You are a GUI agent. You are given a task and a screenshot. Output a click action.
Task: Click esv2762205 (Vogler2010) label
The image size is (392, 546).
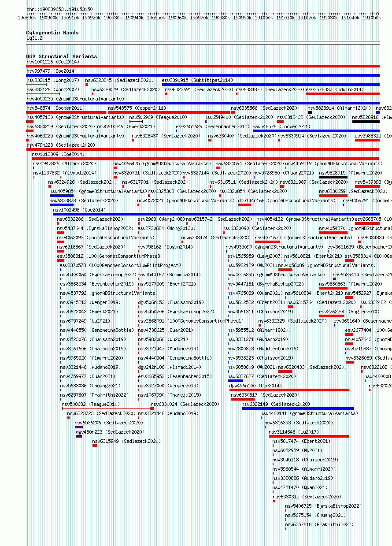[349, 312]
